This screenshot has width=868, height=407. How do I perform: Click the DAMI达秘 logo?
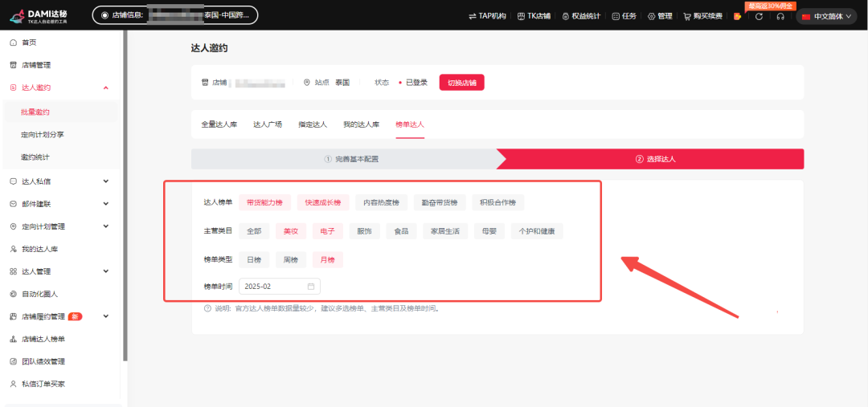coord(38,16)
